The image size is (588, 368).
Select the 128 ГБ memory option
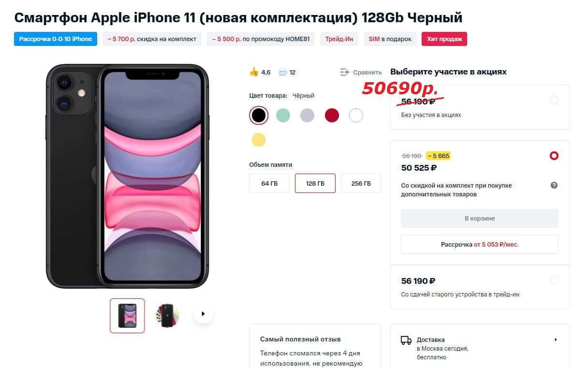click(x=315, y=183)
